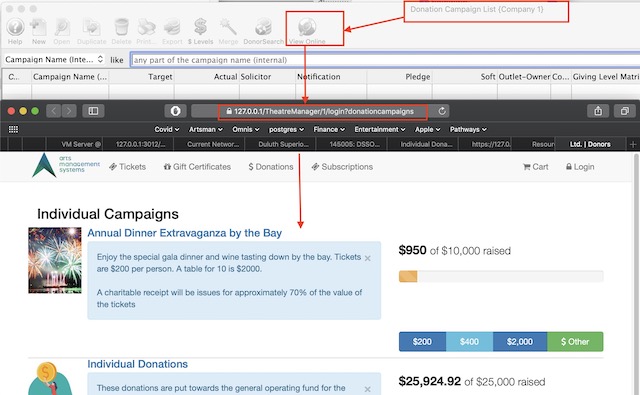Expand the Apple bookmarks folder
This screenshot has height=395, width=640.
coord(427,129)
